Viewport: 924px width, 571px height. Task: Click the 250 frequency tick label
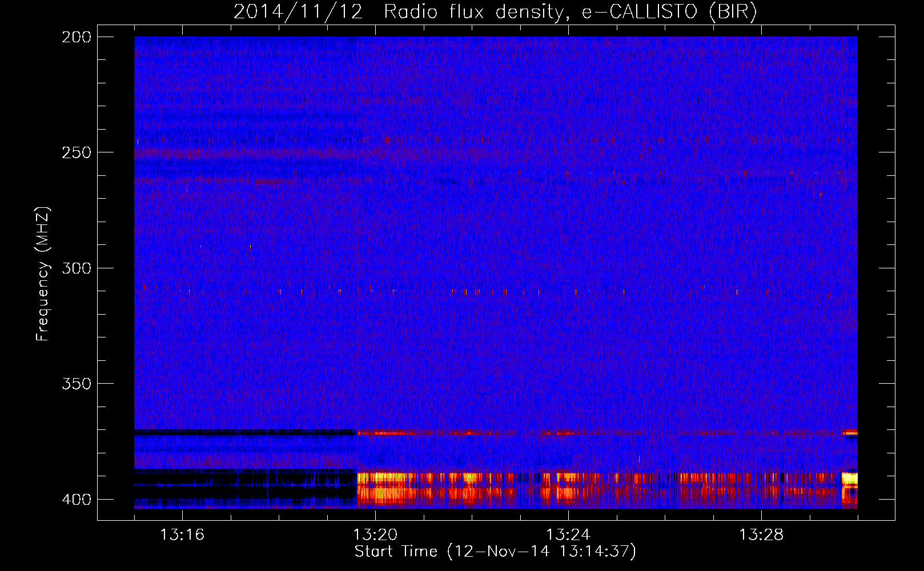76,152
